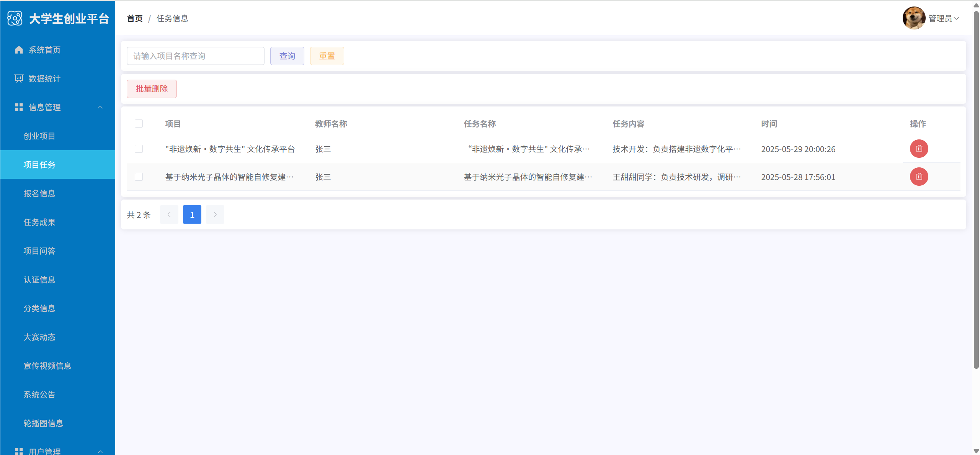Select the 任务成果 sidebar item
Image resolution: width=980 pixels, height=455 pixels.
tap(39, 222)
